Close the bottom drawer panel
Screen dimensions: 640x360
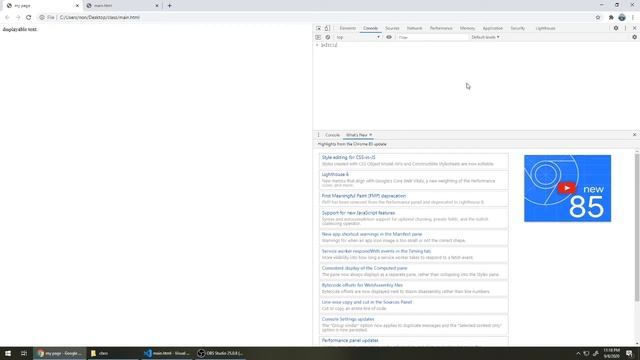pyautogui.click(x=634, y=135)
